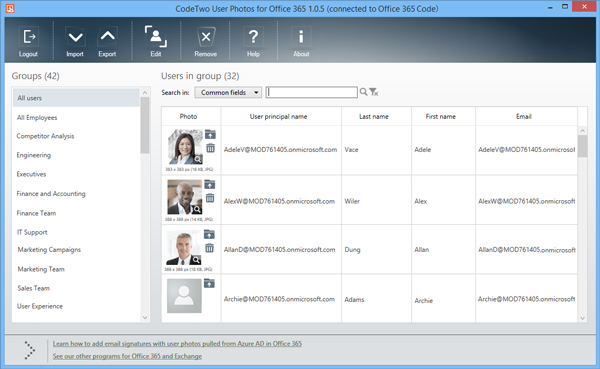Upload photo for AllanD user

click(x=209, y=234)
